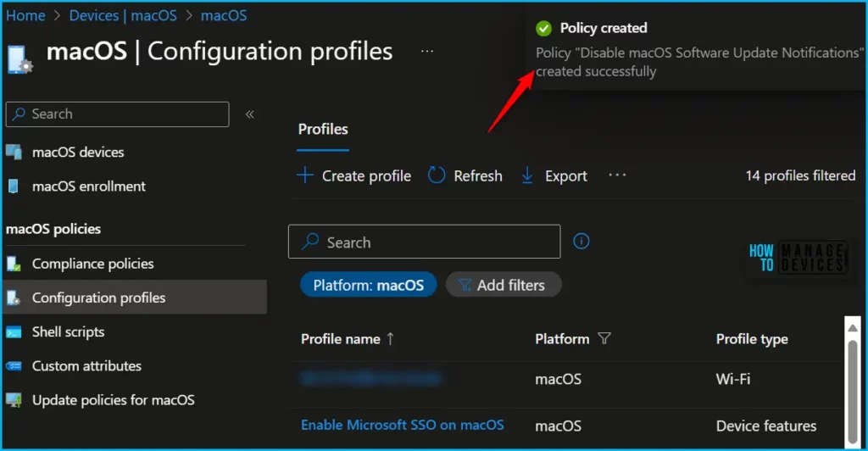Image resolution: width=868 pixels, height=451 pixels.
Task: Click the circular Refresh arrow icon
Action: click(x=437, y=175)
